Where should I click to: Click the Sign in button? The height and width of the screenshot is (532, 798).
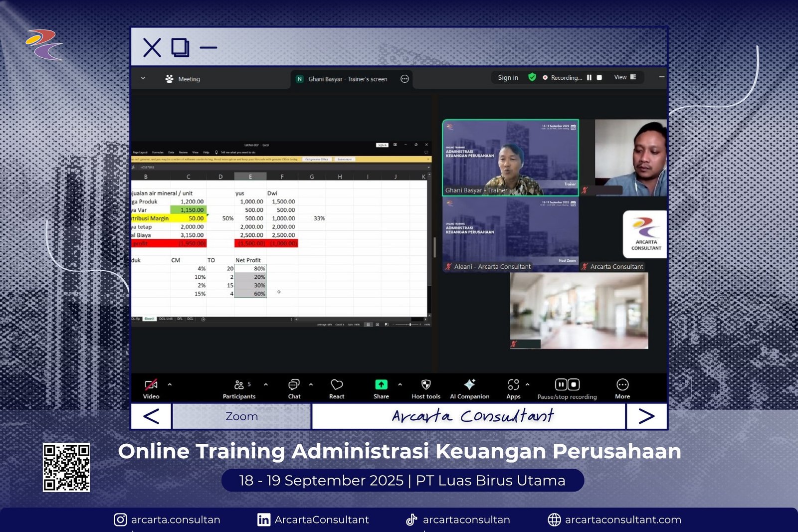508,78
